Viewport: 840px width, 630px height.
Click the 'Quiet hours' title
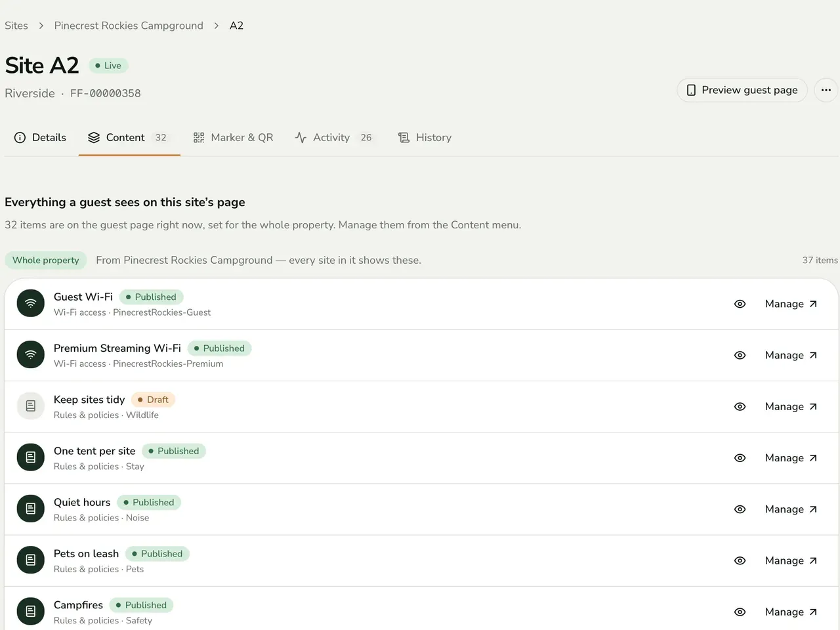[82, 502]
